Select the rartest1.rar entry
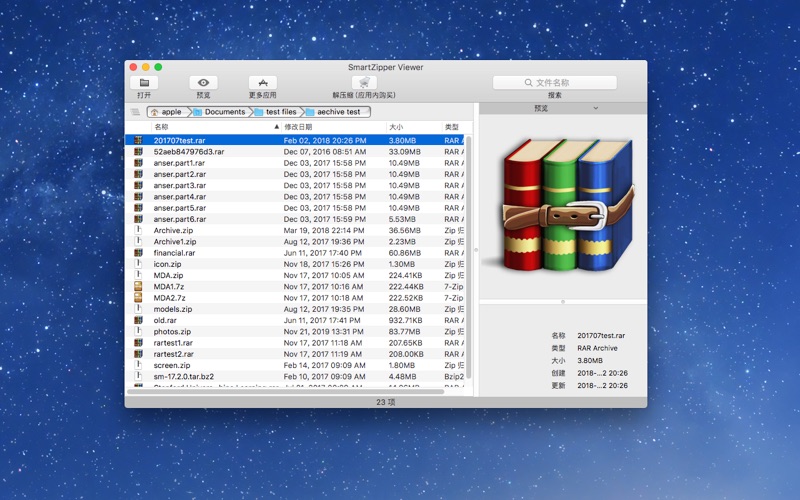 [x=173, y=343]
